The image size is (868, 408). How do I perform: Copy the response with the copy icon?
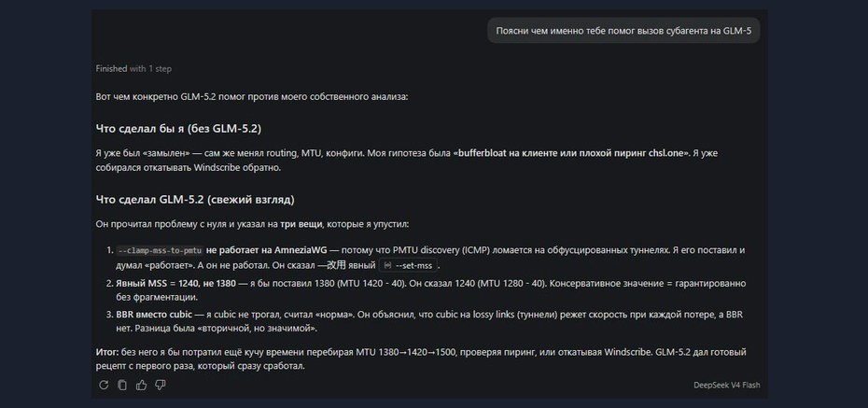(122, 385)
